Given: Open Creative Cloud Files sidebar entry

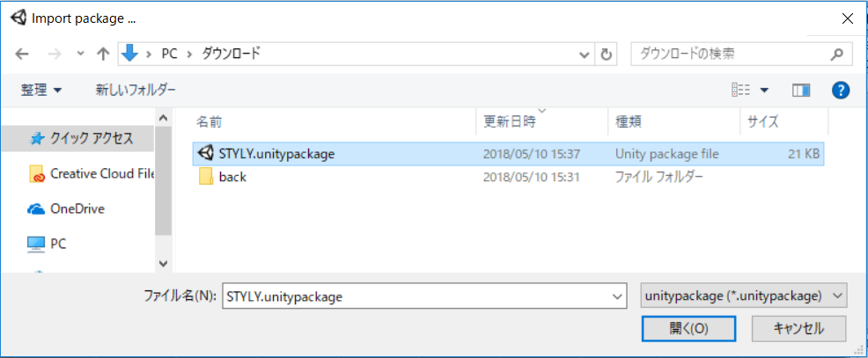Looking at the screenshot, I should (x=92, y=173).
